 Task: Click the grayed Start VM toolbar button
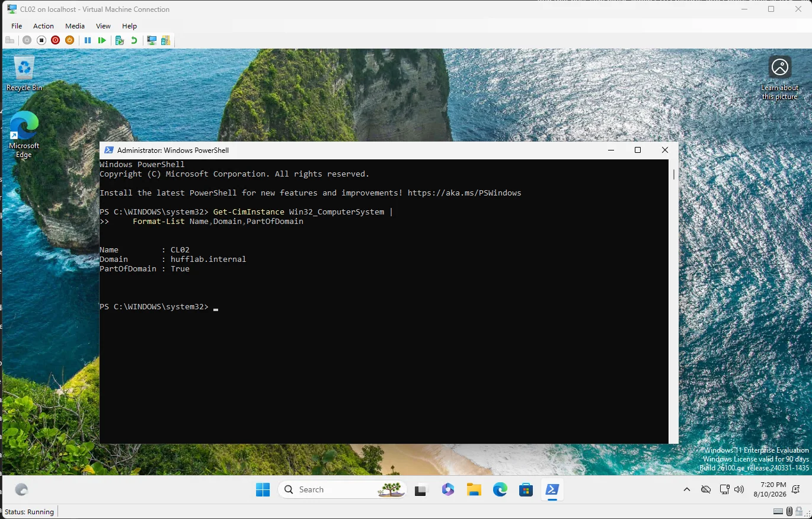pyautogui.click(x=27, y=40)
